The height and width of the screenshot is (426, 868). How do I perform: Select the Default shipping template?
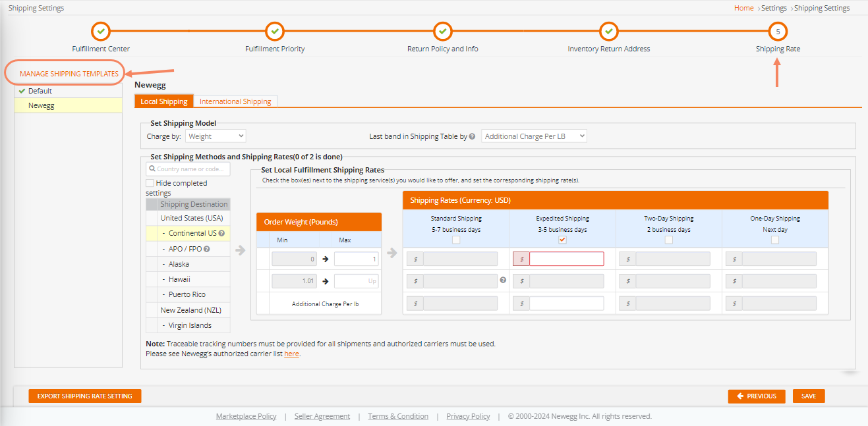coord(69,91)
